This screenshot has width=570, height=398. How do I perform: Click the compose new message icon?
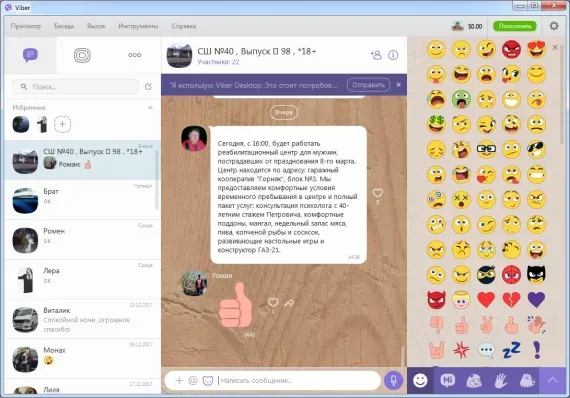click(148, 87)
